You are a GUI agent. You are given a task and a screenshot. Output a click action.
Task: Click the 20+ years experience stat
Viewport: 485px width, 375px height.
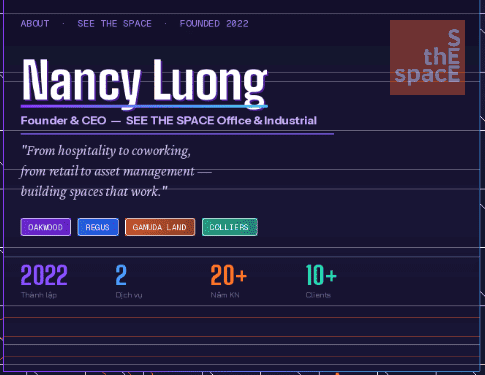229,275
